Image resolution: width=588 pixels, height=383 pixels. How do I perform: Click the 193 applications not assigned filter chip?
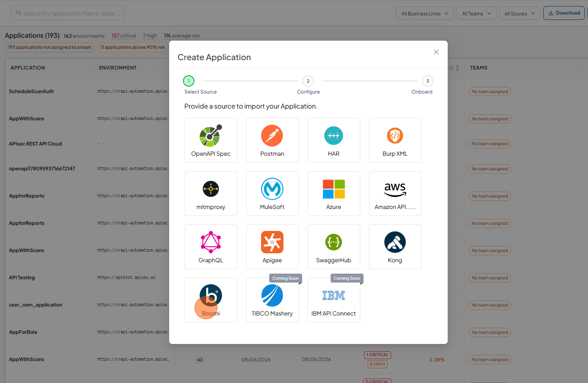coord(50,47)
